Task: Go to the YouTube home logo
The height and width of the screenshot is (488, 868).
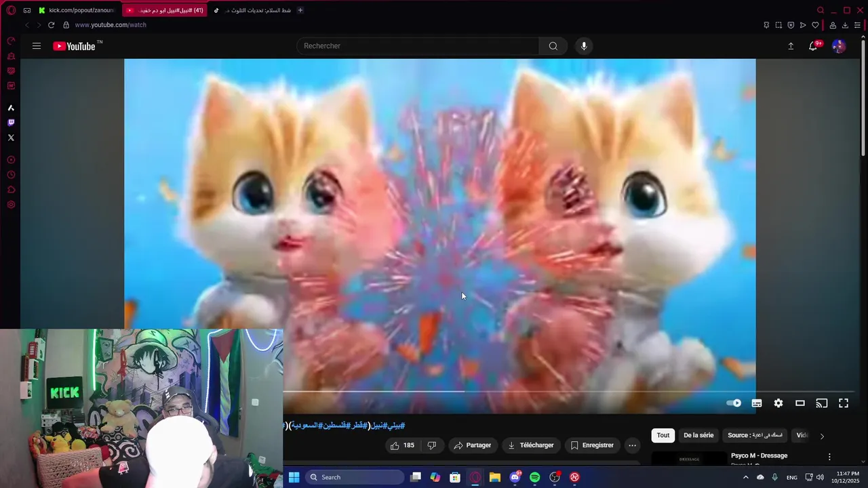Action: click(74, 46)
